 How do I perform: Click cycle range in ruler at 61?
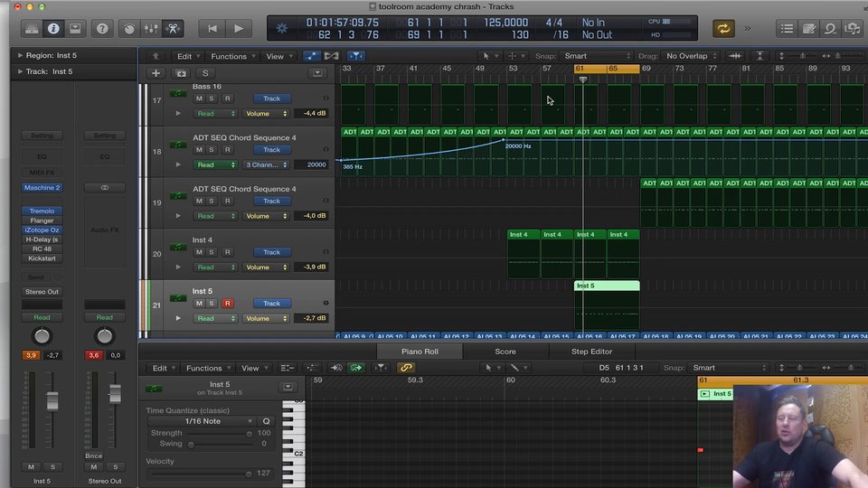tap(607, 69)
